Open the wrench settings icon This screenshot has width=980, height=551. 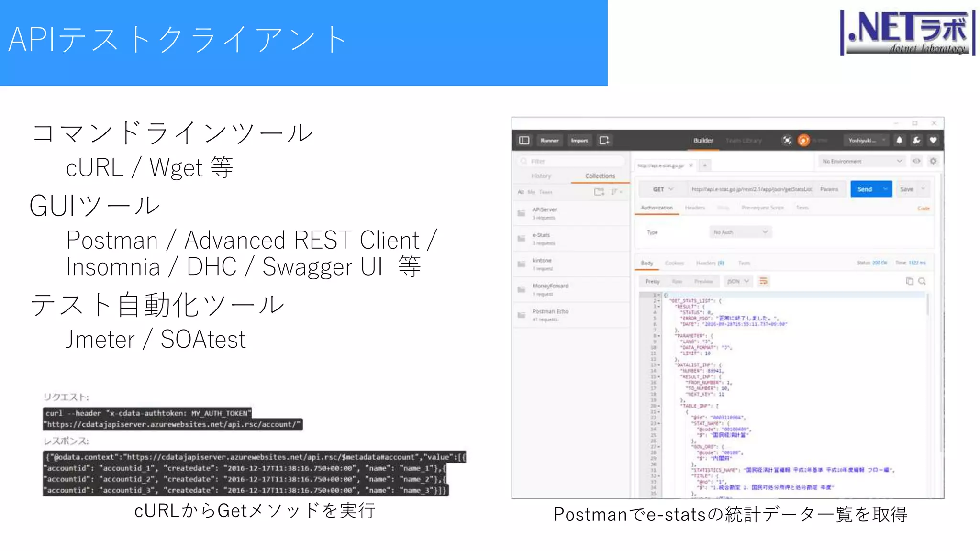coord(916,140)
